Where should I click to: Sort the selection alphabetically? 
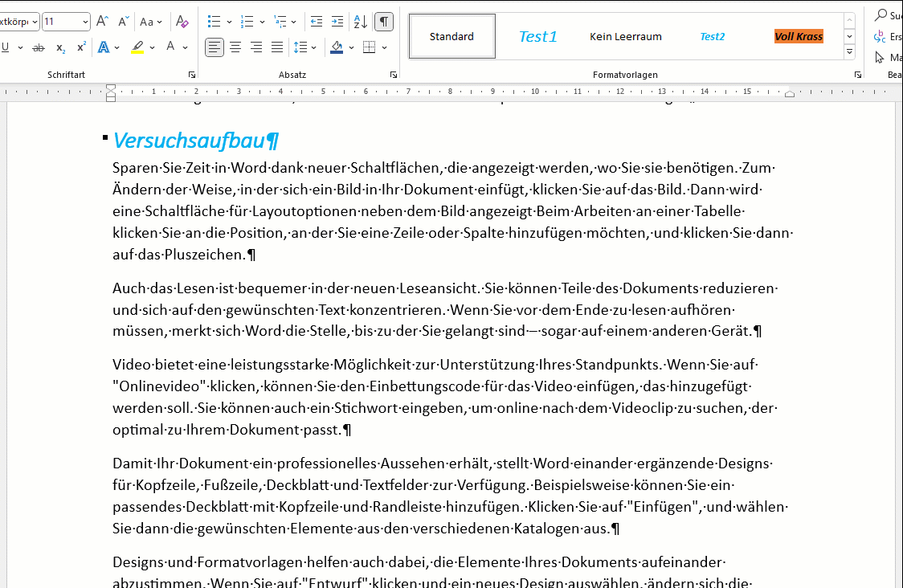[361, 22]
